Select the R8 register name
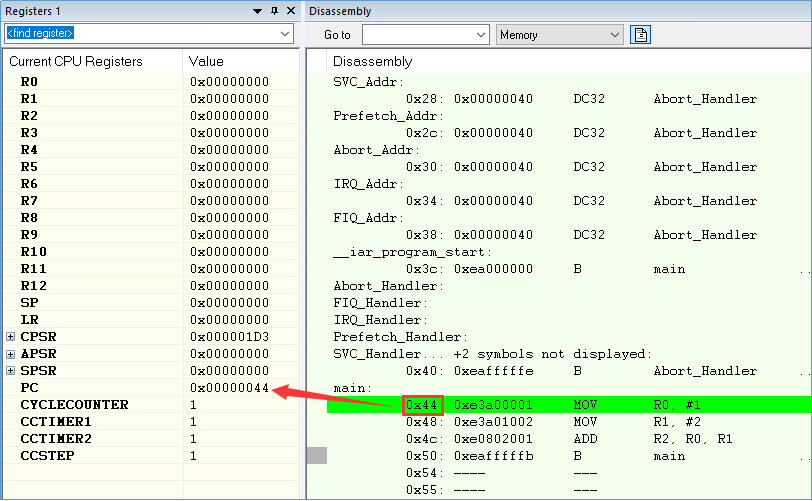The image size is (812, 501). pos(29,218)
